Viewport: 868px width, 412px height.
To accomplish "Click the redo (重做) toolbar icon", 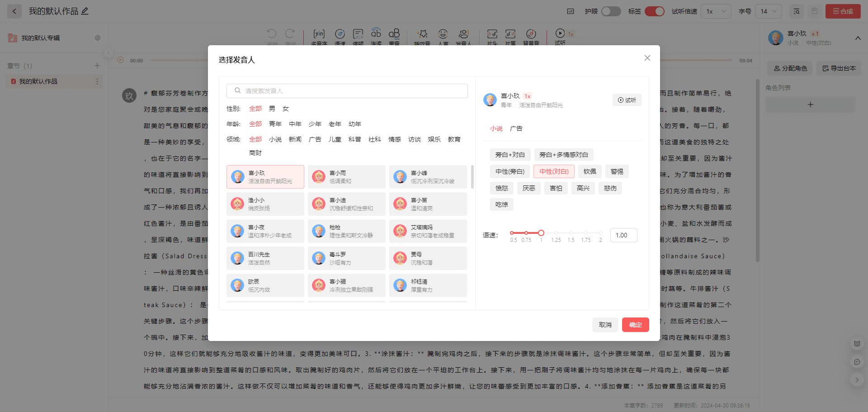I will [290, 34].
